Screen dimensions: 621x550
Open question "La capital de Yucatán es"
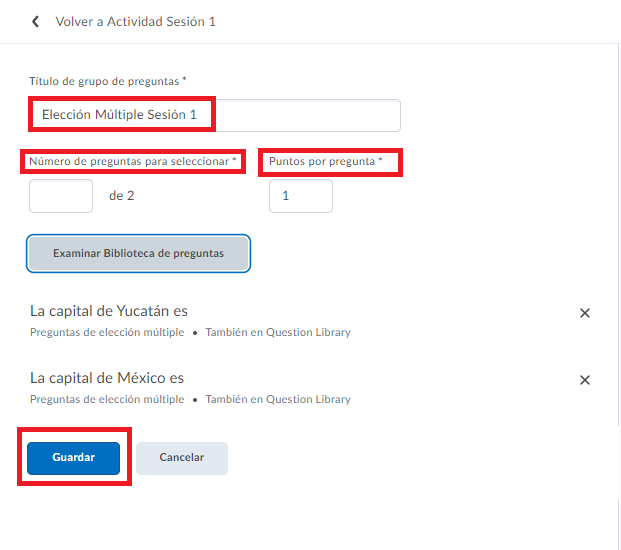[x=109, y=311]
